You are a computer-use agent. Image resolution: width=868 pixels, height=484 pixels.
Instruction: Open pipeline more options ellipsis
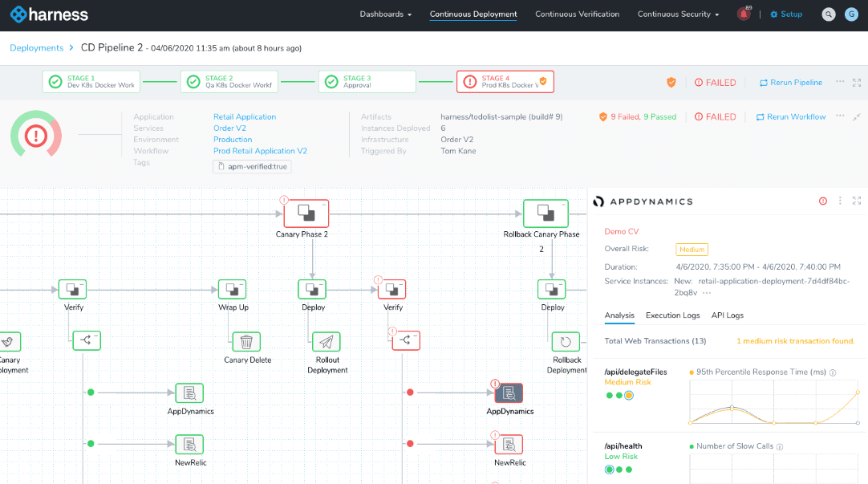tap(840, 81)
